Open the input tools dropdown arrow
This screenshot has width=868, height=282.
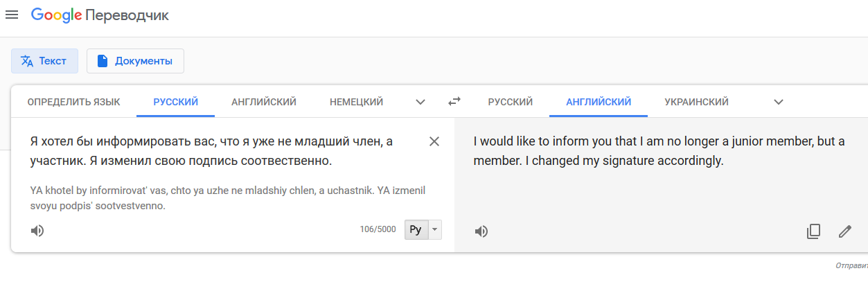(434, 230)
